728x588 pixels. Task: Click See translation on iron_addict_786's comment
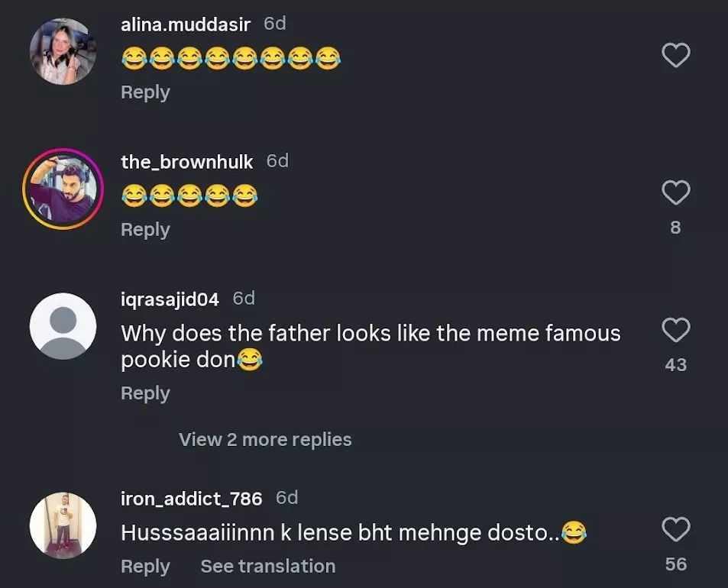(267, 567)
